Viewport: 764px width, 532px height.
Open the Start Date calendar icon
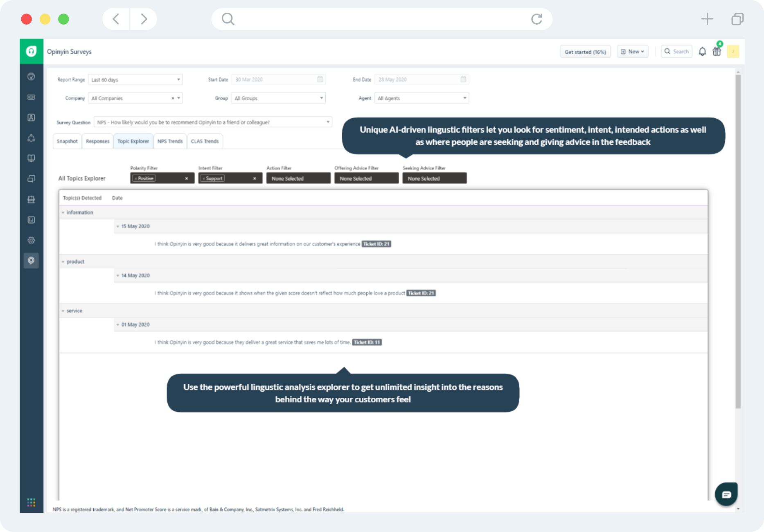[320, 79]
